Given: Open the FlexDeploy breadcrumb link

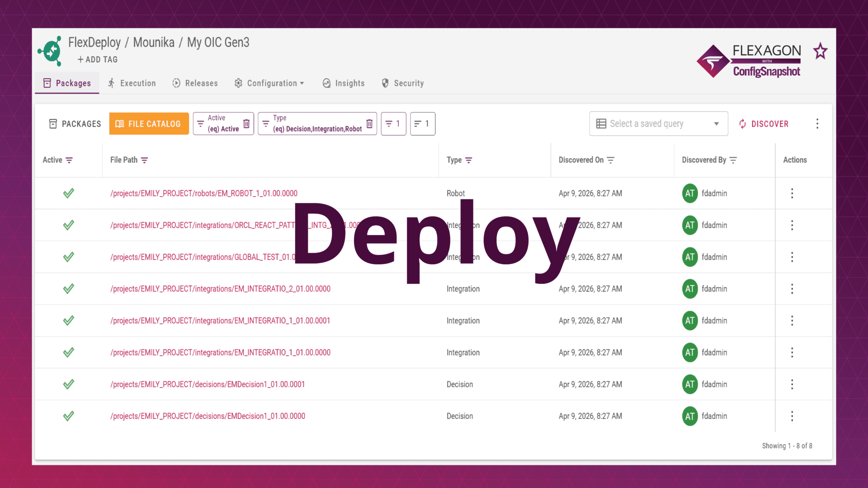Looking at the screenshot, I should [94, 42].
